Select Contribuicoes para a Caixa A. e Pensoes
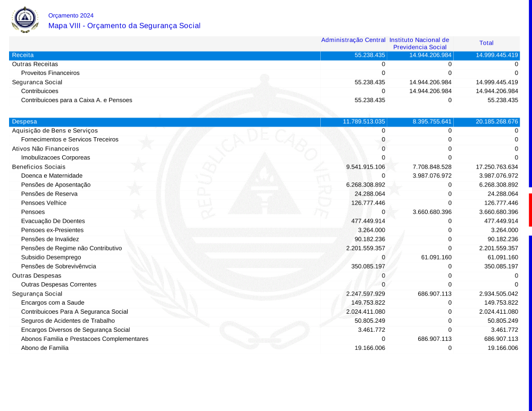The image size is (532, 411). [77, 100]
